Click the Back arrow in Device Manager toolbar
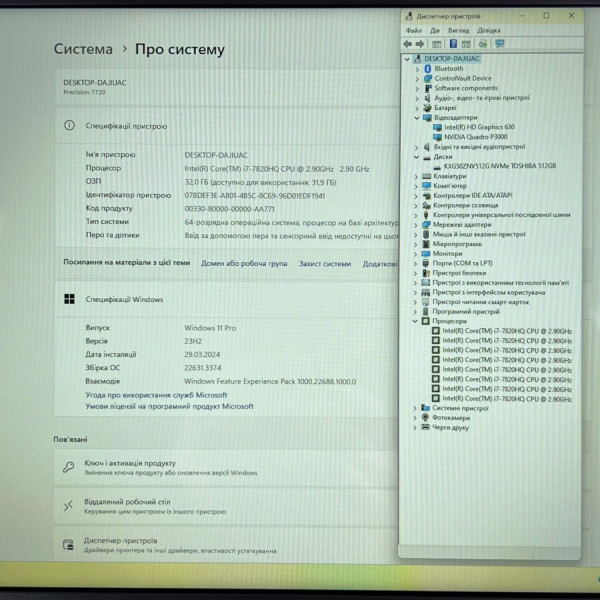The width and height of the screenshot is (600, 600). coord(408,44)
